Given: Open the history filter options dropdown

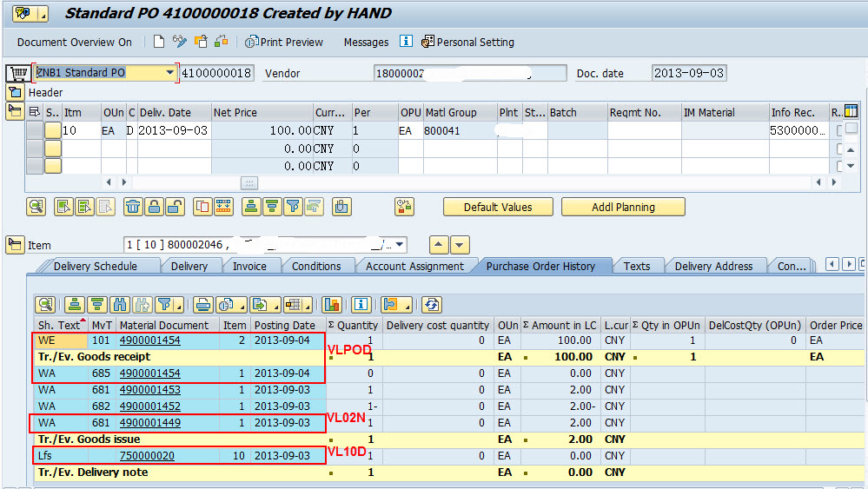Looking at the screenshot, I should pyautogui.click(x=179, y=306).
